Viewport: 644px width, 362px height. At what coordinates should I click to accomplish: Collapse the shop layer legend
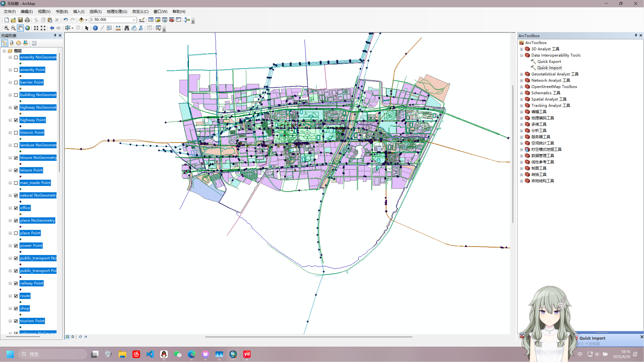[x=10, y=308]
